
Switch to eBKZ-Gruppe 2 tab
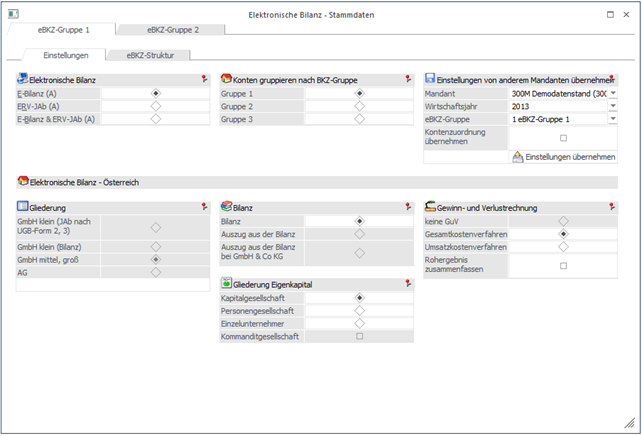point(172,31)
